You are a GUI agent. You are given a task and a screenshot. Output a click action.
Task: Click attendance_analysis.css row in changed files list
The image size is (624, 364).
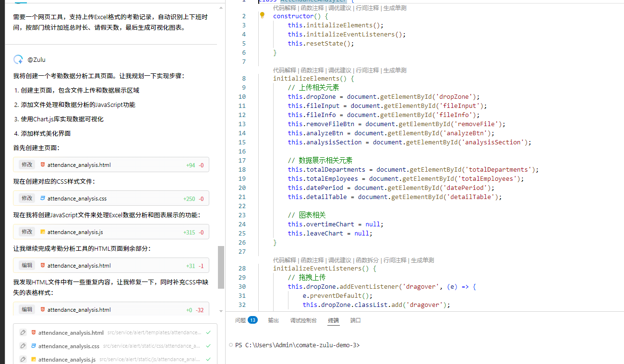pos(115,346)
